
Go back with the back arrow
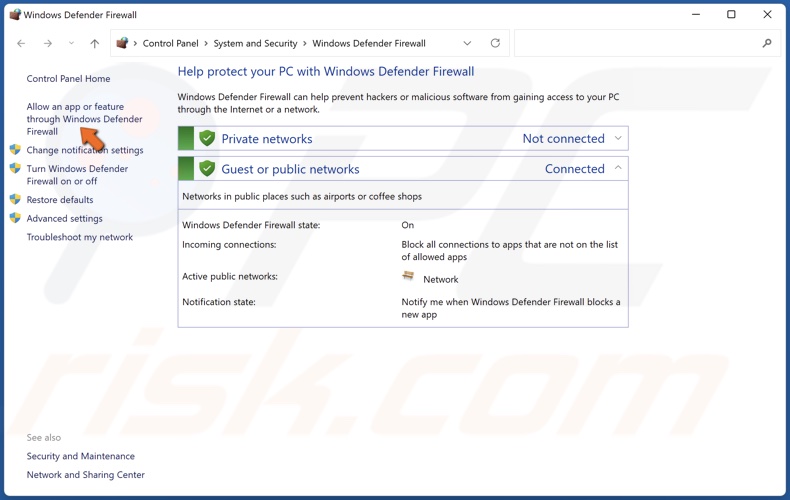point(21,43)
